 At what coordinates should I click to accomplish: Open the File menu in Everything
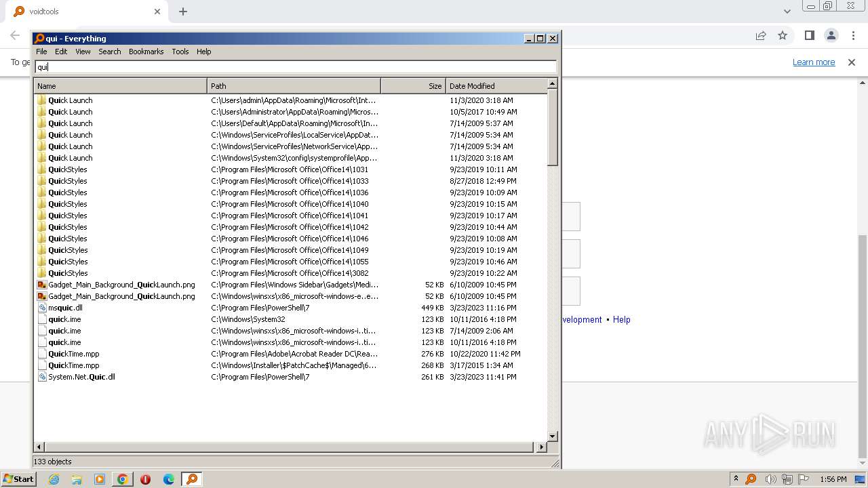(x=41, y=52)
